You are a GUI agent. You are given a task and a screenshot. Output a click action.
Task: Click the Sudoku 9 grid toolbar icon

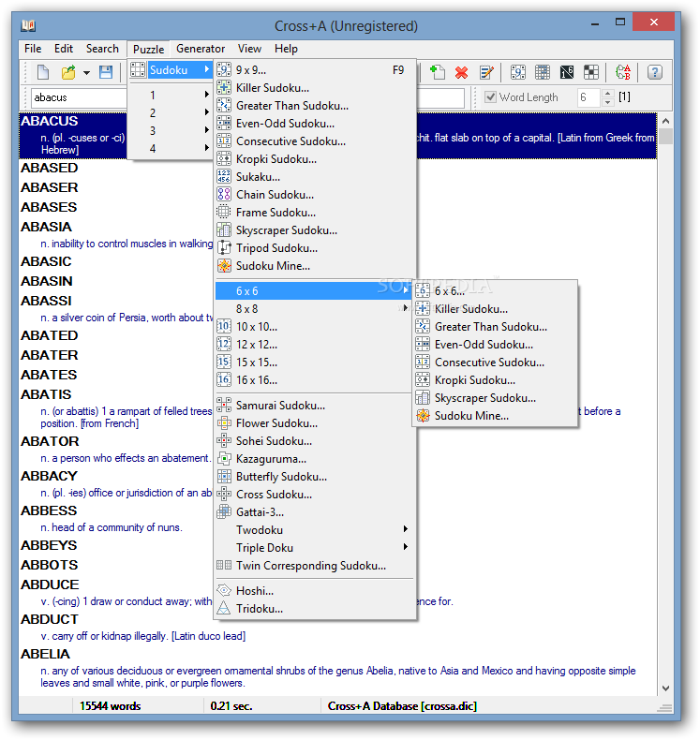(518, 72)
